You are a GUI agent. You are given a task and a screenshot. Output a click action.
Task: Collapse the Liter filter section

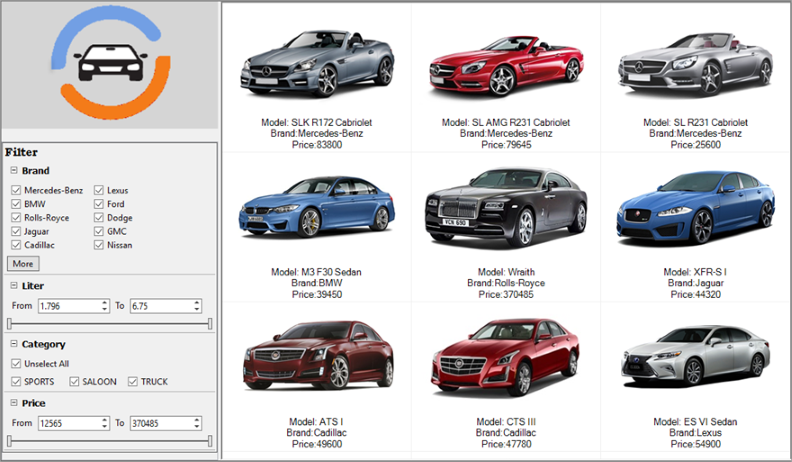tap(12, 286)
